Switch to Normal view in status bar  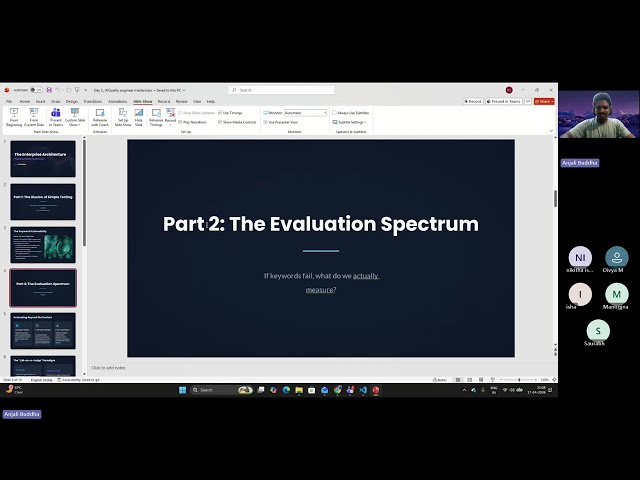(458, 380)
